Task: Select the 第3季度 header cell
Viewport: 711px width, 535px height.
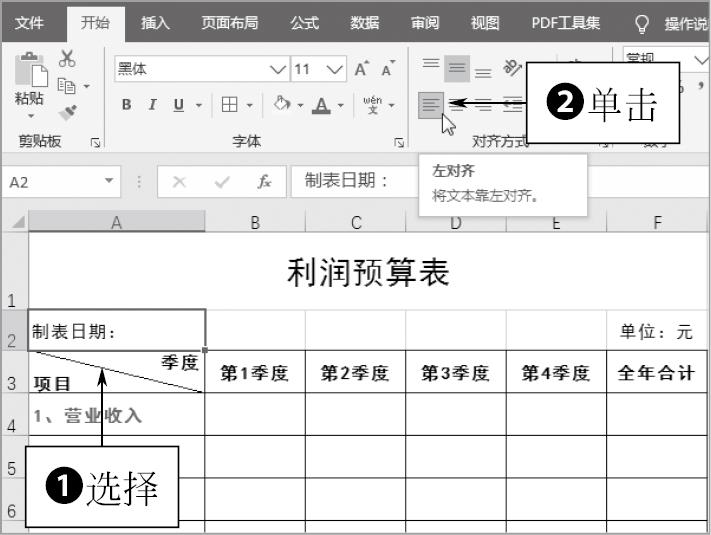Action: pos(456,372)
